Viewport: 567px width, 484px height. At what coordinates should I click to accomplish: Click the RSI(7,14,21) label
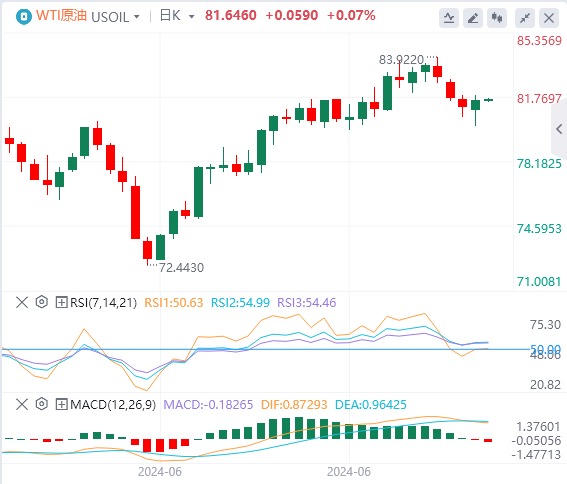tap(103, 302)
